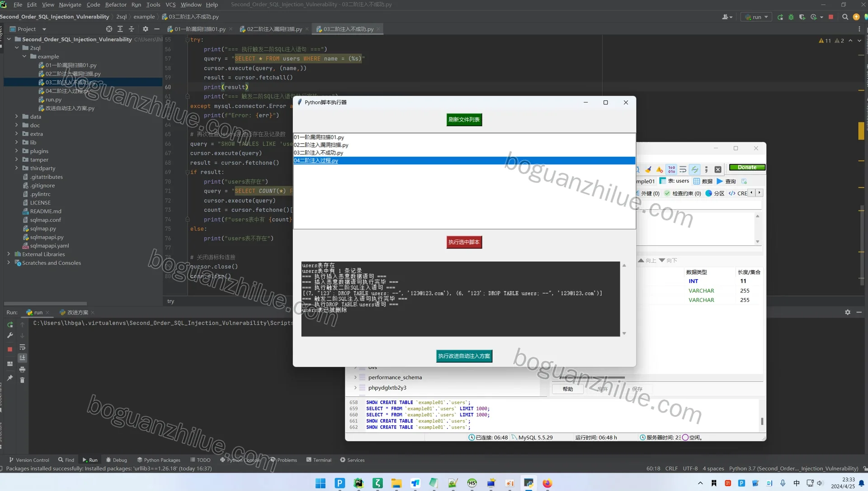Viewport: 868px width, 491px height.
Task: Click 刷新文件列表 green button
Action: pyautogui.click(x=464, y=120)
